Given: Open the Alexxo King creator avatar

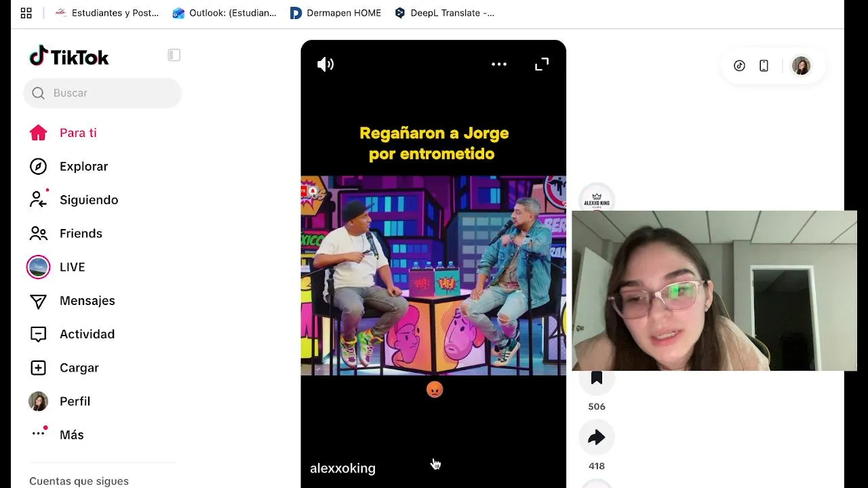Looking at the screenshot, I should pyautogui.click(x=597, y=197).
